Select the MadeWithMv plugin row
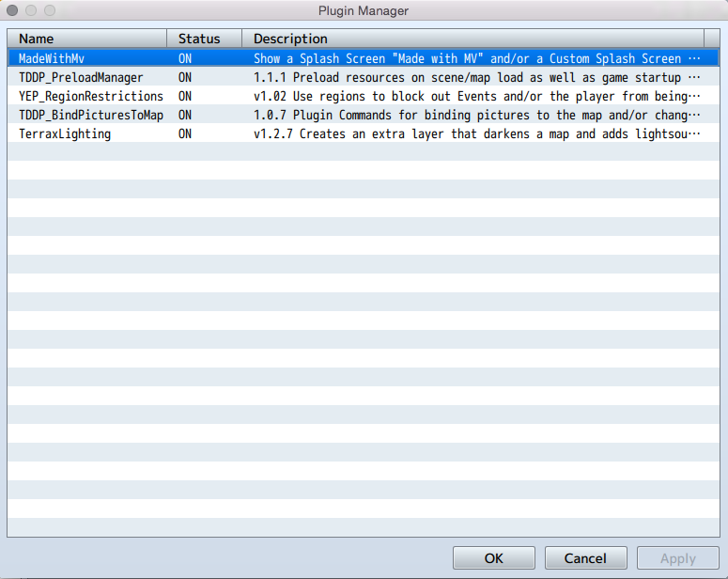Screen dimensions: 728x579 click(364, 58)
